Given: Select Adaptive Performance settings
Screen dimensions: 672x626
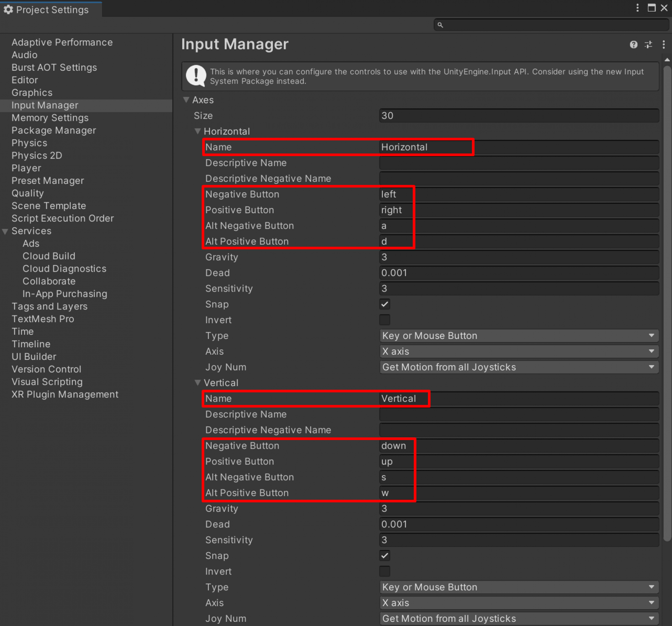Looking at the screenshot, I should tap(62, 42).
